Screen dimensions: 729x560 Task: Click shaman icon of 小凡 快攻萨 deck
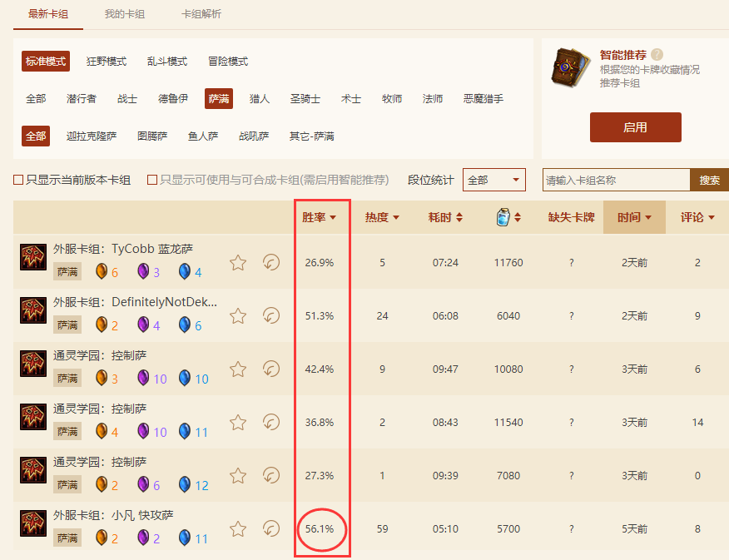33,523
